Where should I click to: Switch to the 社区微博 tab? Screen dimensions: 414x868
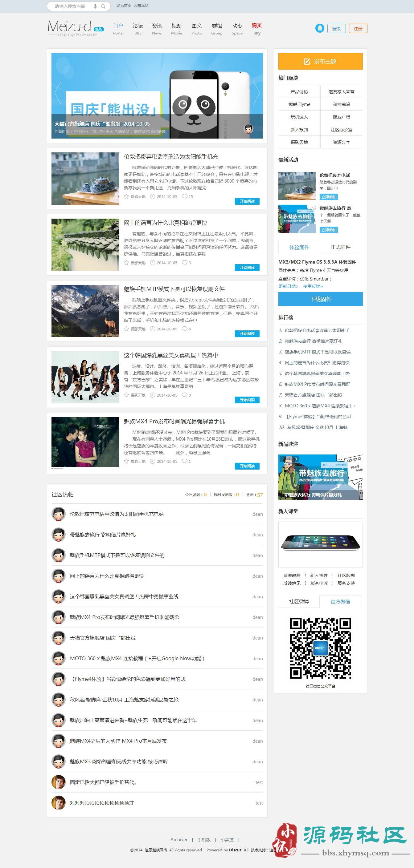[x=299, y=601]
